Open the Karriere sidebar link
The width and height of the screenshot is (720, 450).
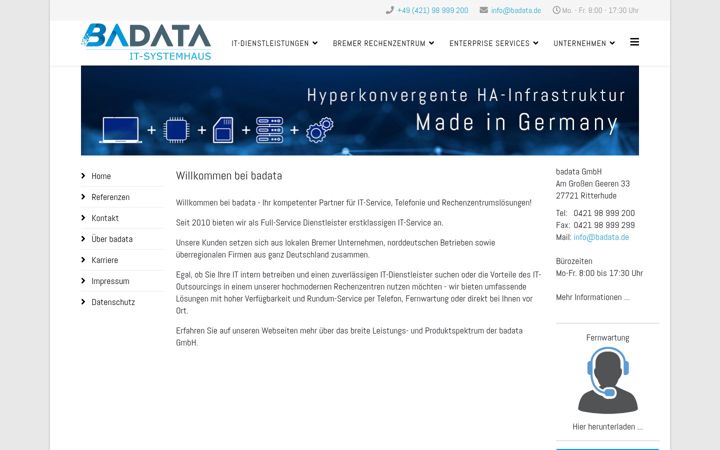click(x=105, y=260)
